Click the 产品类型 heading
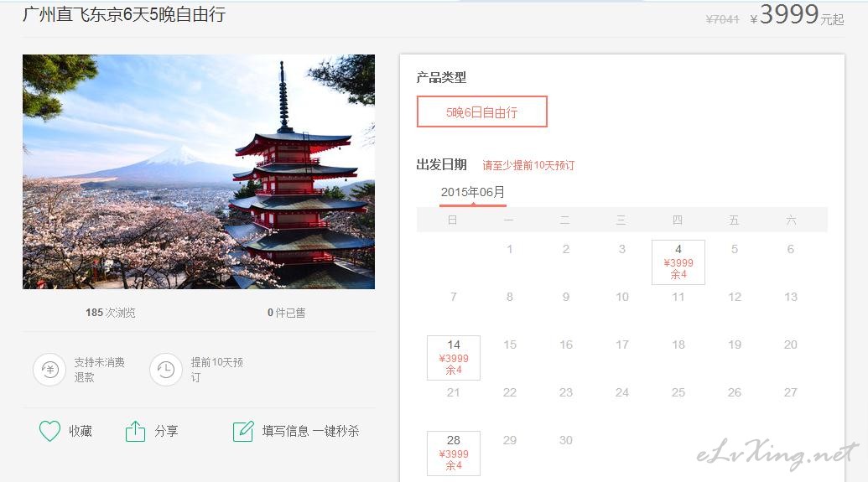The image size is (868, 482). [441, 77]
